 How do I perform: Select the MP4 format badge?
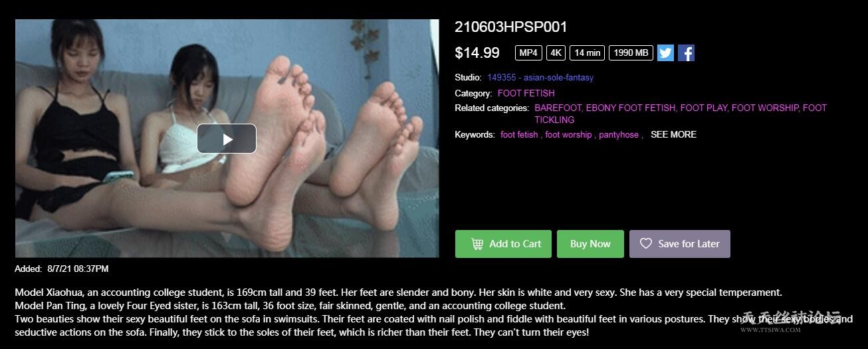(x=528, y=53)
